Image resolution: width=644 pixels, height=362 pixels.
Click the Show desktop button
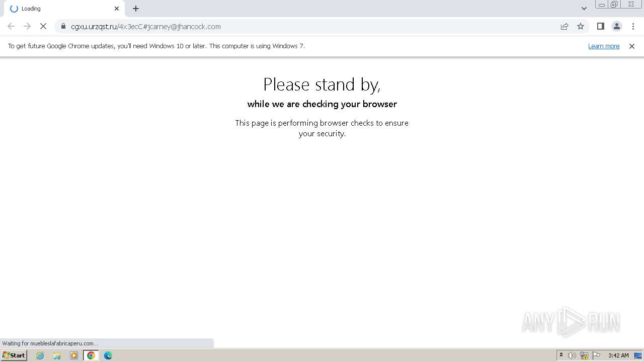(x=638, y=355)
